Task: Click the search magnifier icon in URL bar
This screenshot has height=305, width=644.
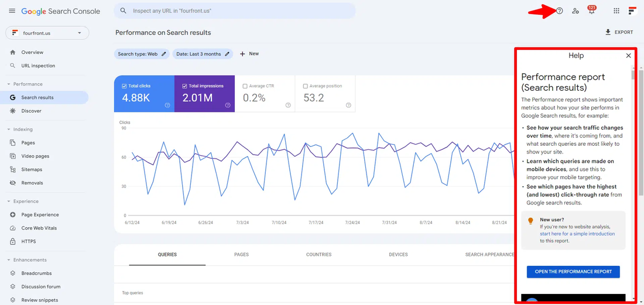Action: click(x=123, y=11)
